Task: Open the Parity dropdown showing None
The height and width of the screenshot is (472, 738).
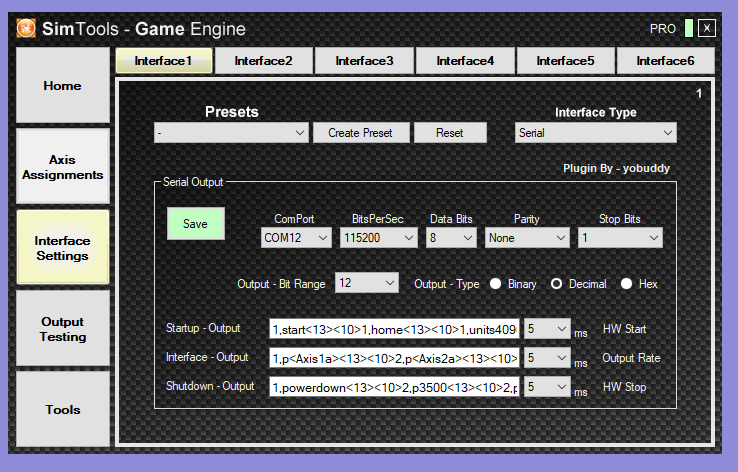Action: pyautogui.click(x=527, y=238)
